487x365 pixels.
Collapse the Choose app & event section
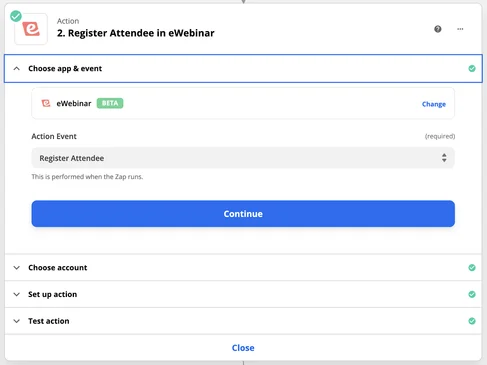coord(16,69)
